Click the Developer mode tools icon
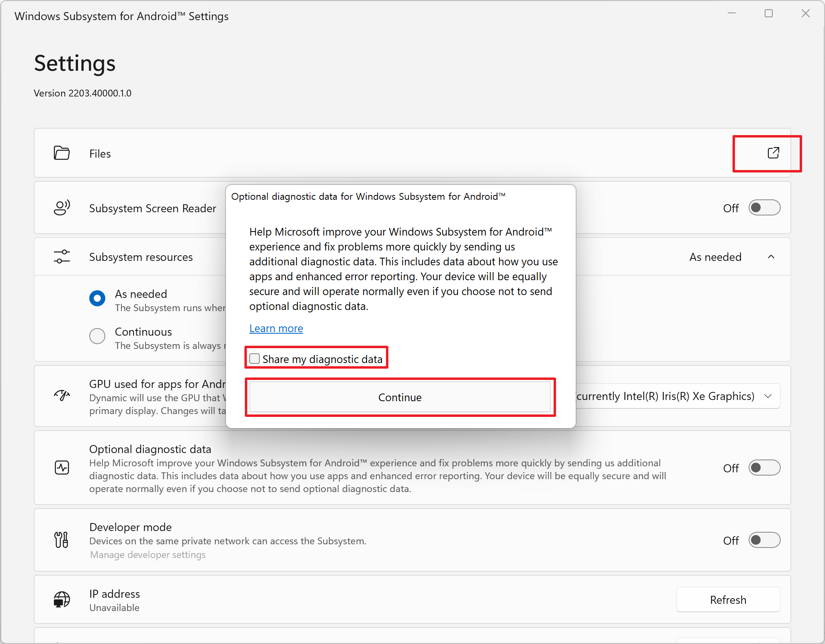 coord(62,540)
